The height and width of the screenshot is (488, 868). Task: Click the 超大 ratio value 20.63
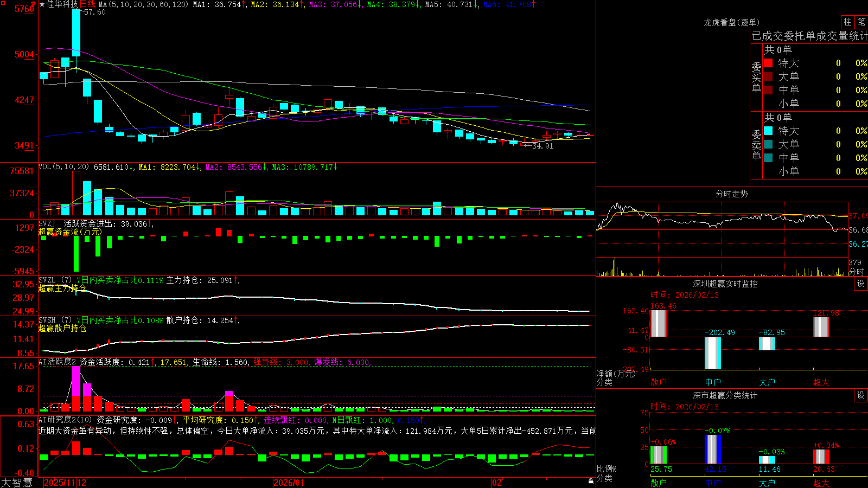point(824,469)
